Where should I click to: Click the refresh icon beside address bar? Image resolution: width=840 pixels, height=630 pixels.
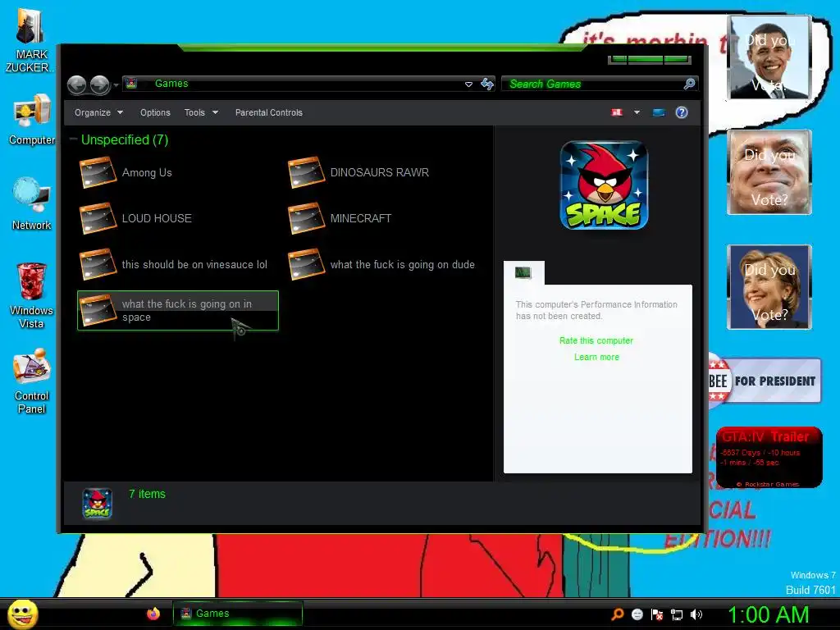point(487,84)
